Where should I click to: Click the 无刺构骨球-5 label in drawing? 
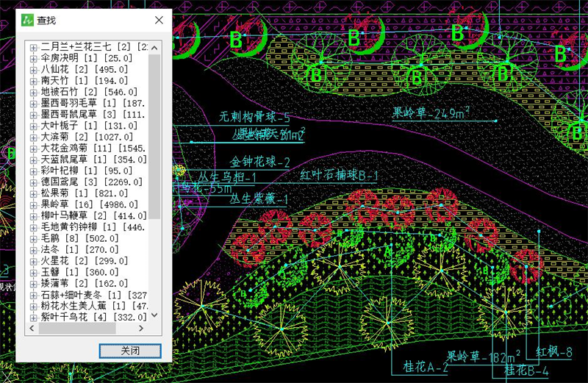tap(254, 117)
